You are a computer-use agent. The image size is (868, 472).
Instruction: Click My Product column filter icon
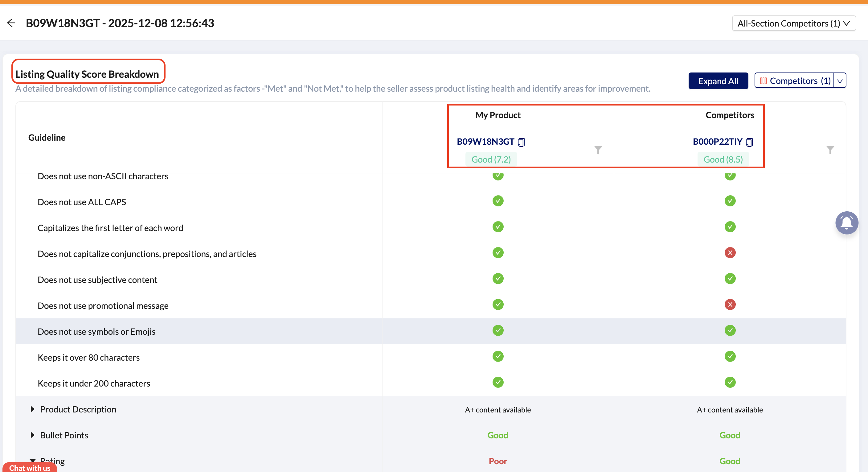click(598, 150)
